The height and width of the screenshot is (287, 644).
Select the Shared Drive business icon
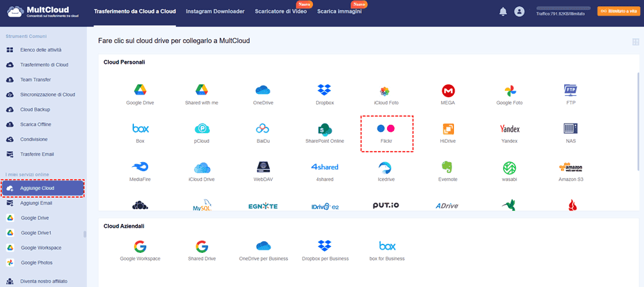(x=202, y=246)
